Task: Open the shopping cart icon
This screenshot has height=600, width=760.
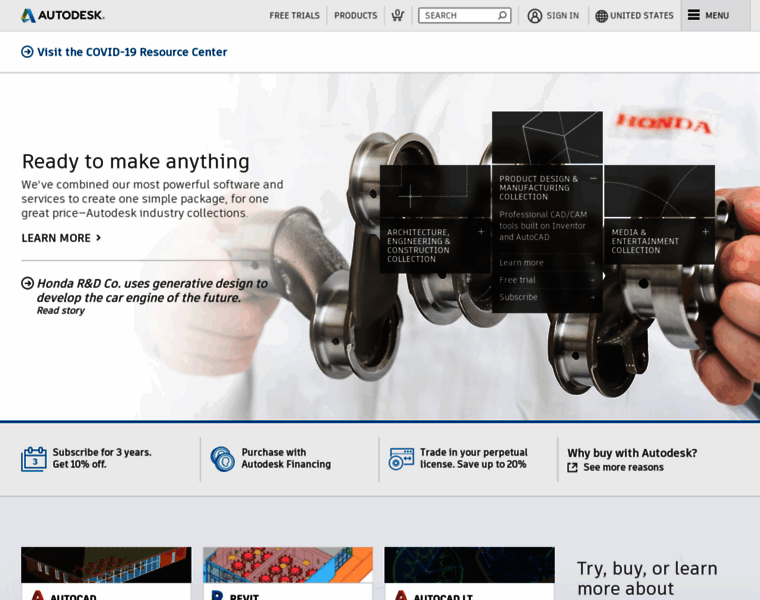Action: pyautogui.click(x=397, y=16)
